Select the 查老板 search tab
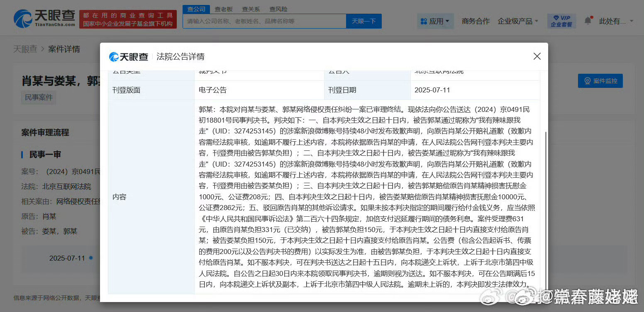This screenshot has height=312, width=644. [x=224, y=9]
